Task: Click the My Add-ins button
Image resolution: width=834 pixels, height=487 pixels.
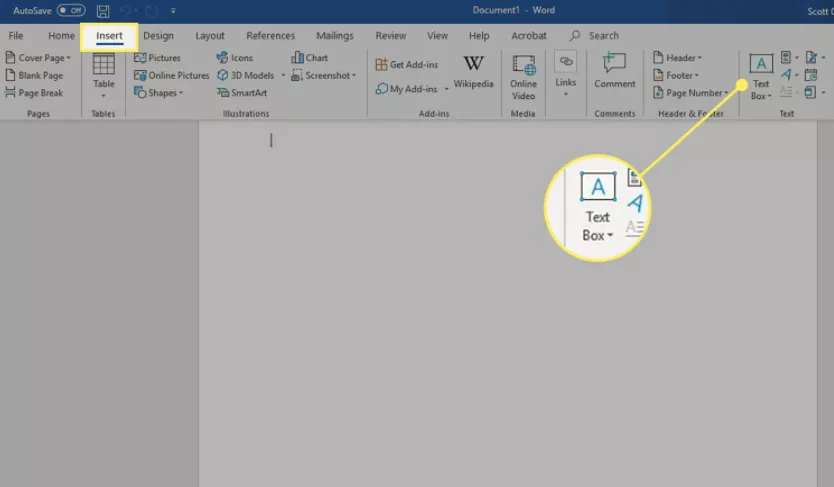Action: point(406,89)
